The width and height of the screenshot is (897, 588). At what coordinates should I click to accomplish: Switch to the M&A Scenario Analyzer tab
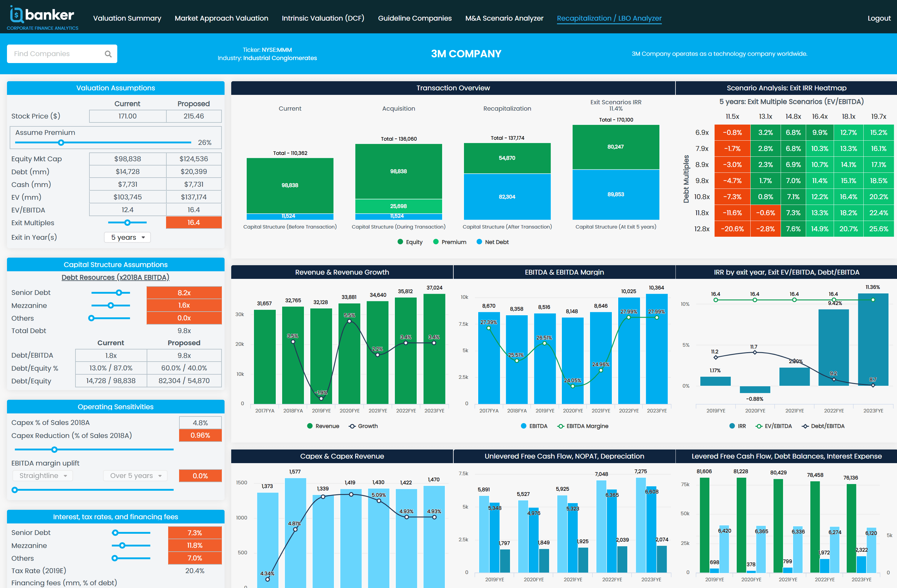[504, 18]
